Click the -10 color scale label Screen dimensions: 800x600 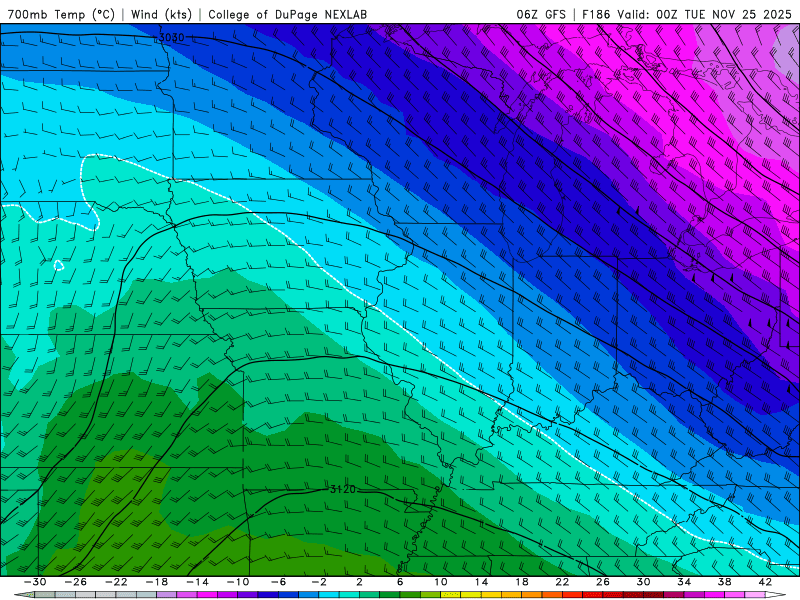(238, 582)
